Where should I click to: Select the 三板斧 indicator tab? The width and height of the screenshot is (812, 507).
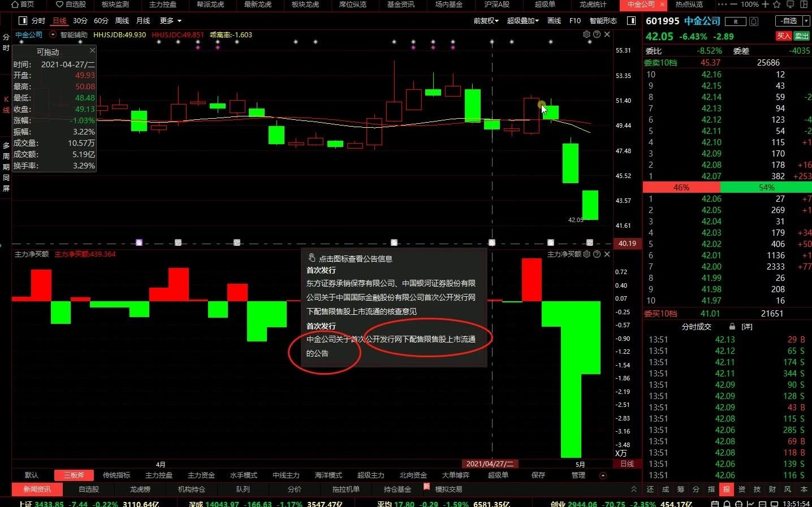tap(74, 475)
